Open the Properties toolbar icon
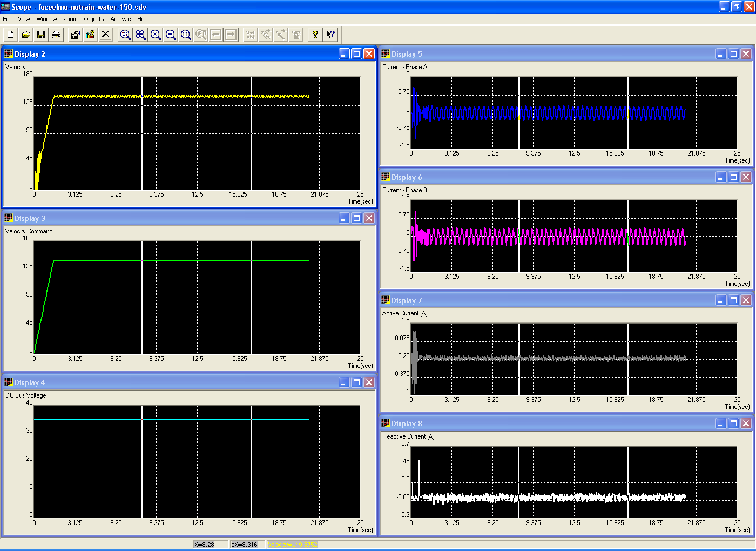Image resolution: width=756 pixels, height=551 pixels. tap(75, 35)
